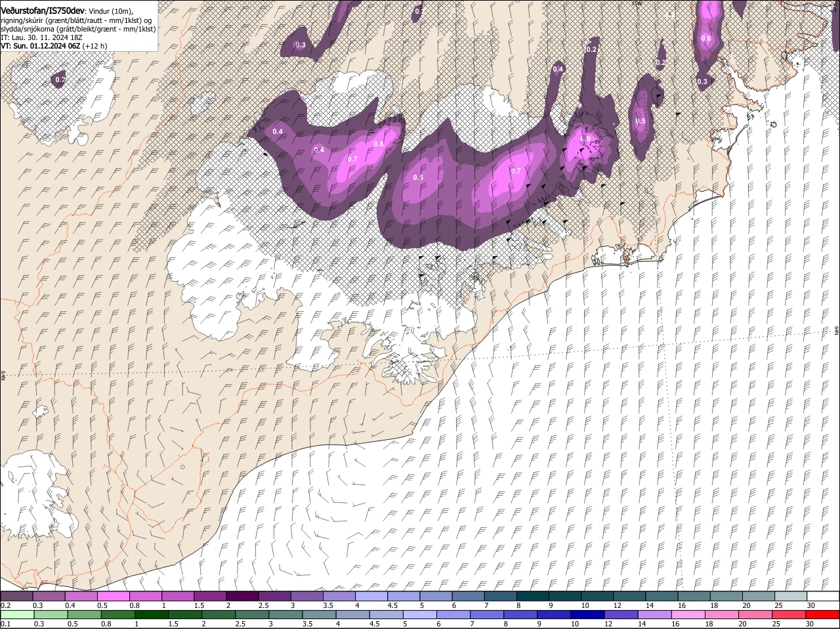This screenshot has width=840, height=629.
Task: Click the 12–14 violet swatch, bottom legend row
Action: pos(622,615)
